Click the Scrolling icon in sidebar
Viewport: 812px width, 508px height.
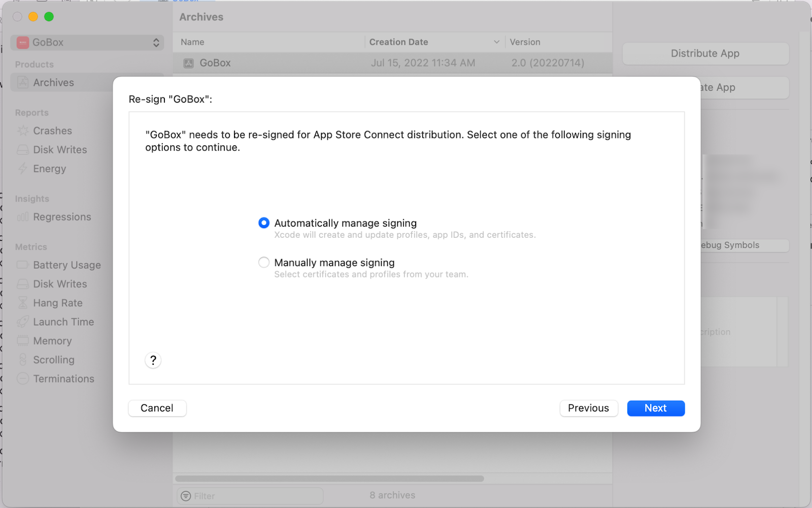[23, 360]
